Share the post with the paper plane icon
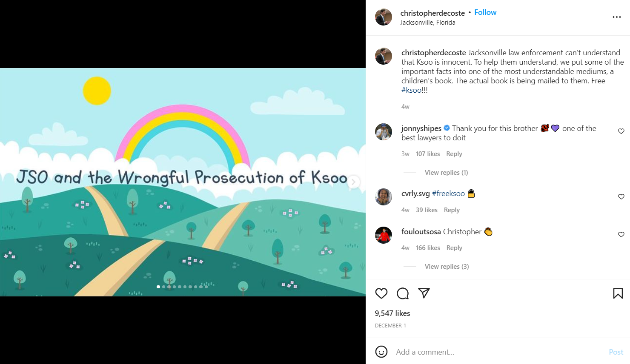Screen dimensions: 630x364 pyautogui.click(x=424, y=293)
